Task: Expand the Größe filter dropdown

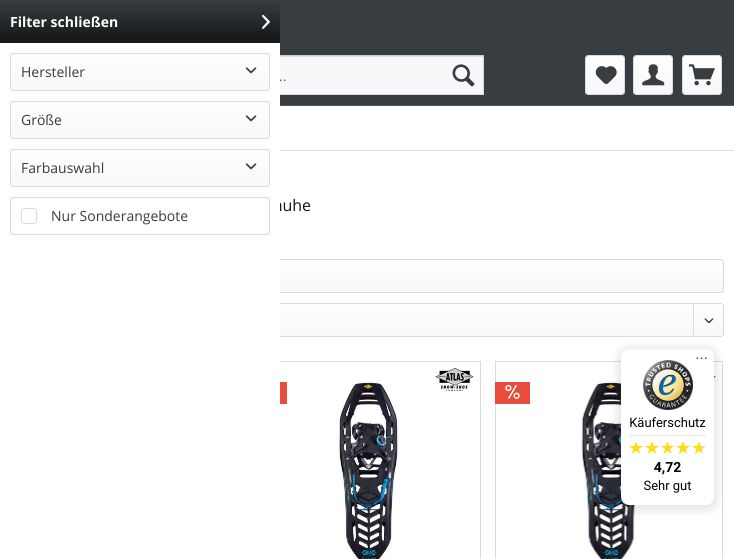Action: (x=140, y=120)
